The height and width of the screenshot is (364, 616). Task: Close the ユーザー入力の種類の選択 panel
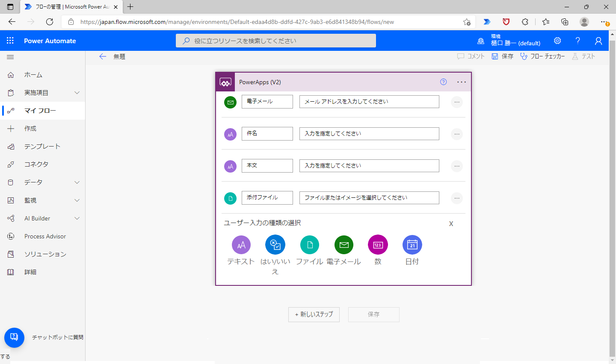[451, 224]
